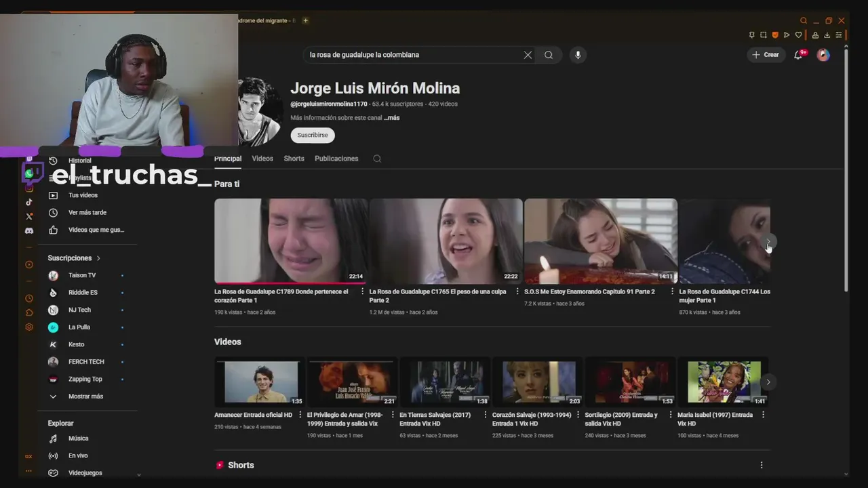Open X (Twitter) in the Opera sidebar
The height and width of the screenshot is (488, 868).
(29, 216)
